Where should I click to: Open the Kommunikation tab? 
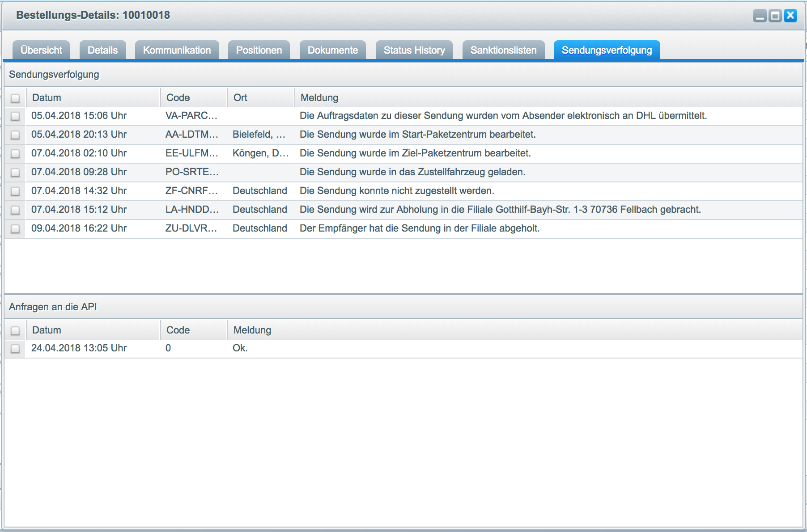(177, 50)
